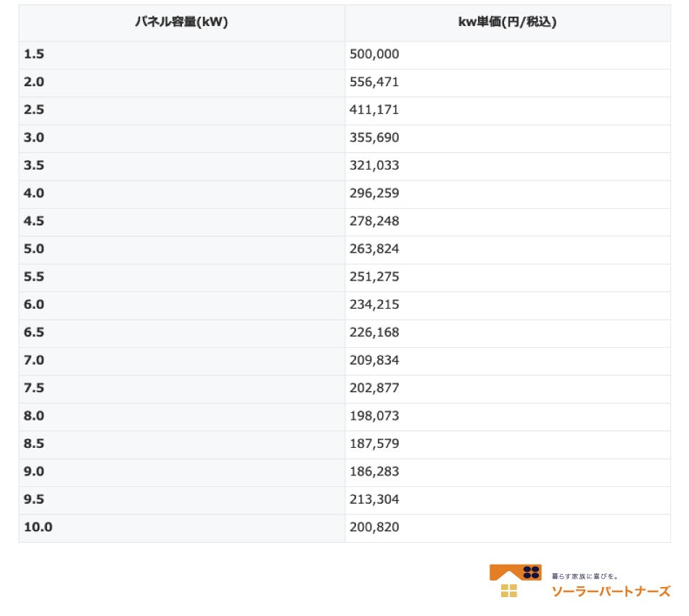This screenshot has height=616, width=689.
Task: Click the 355,690 price cell
Action: tap(374, 138)
